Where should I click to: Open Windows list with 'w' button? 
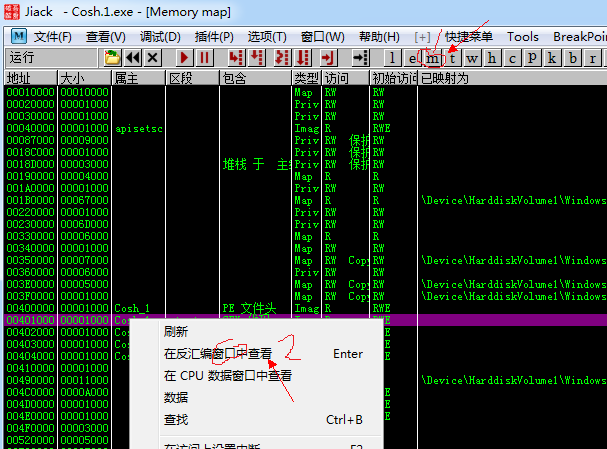click(473, 58)
